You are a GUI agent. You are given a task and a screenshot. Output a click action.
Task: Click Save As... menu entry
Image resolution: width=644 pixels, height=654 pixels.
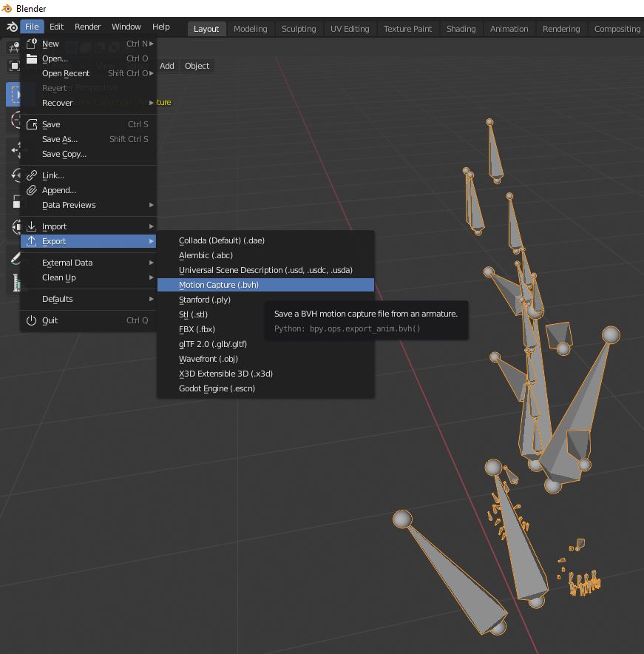point(89,139)
